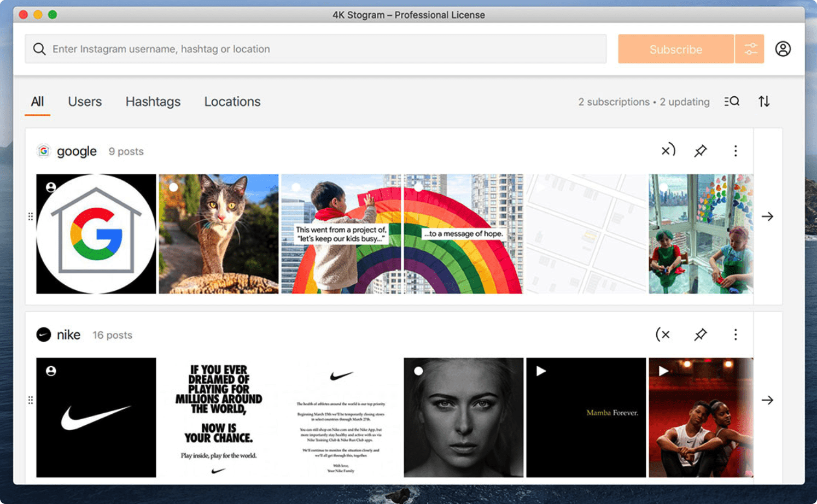Switch to the Users tab
The width and height of the screenshot is (817, 504).
tap(85, 102)
